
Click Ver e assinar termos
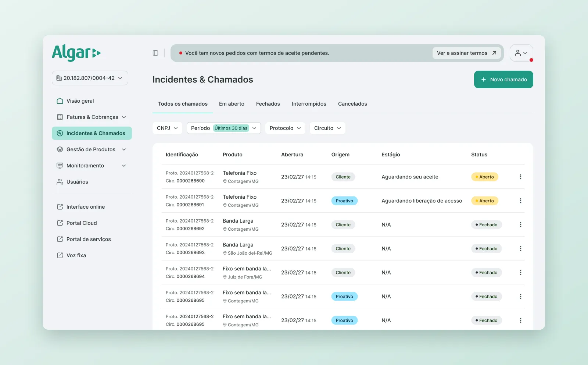pos(467,53)
